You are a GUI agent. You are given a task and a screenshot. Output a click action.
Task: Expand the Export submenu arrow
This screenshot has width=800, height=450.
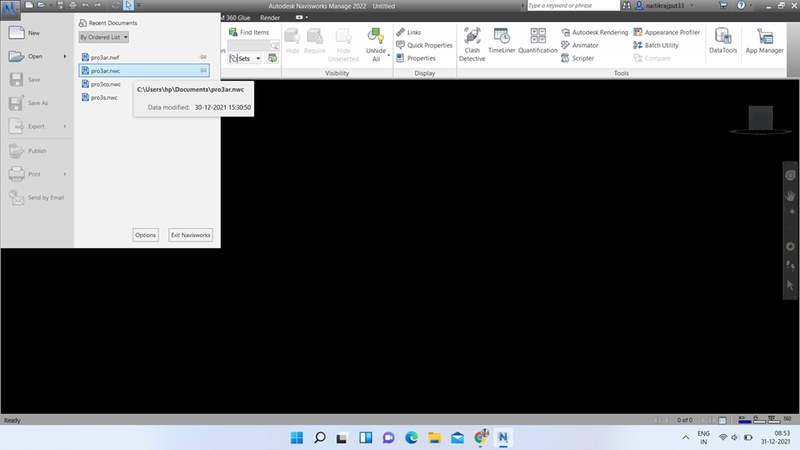click(x=65, y=126)
